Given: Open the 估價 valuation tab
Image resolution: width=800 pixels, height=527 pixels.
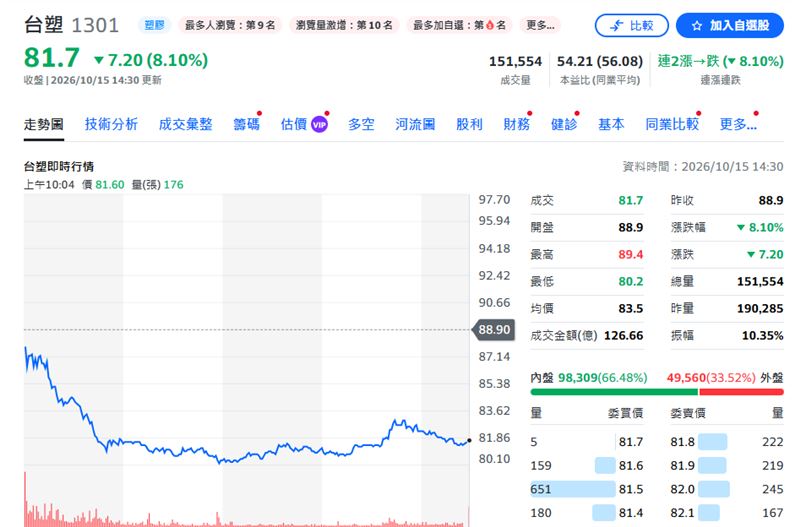Looking at the screenshot, I should click(x=294, y=124).
